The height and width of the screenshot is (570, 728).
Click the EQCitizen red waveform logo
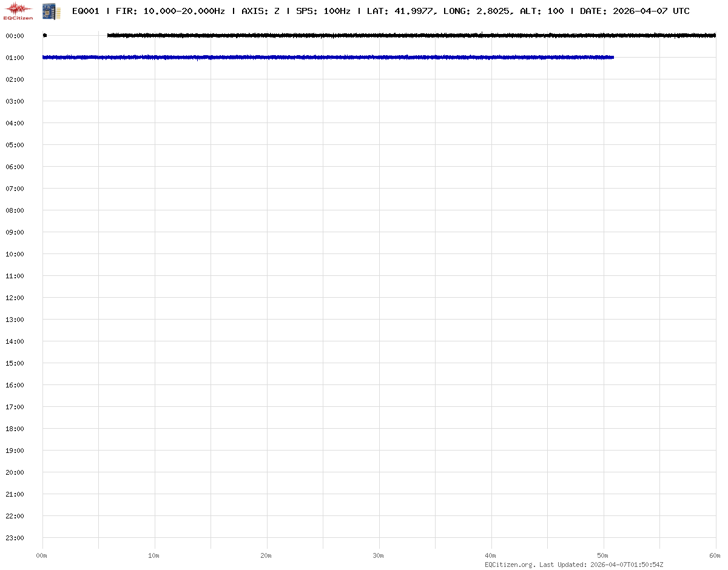pos(18,10)
